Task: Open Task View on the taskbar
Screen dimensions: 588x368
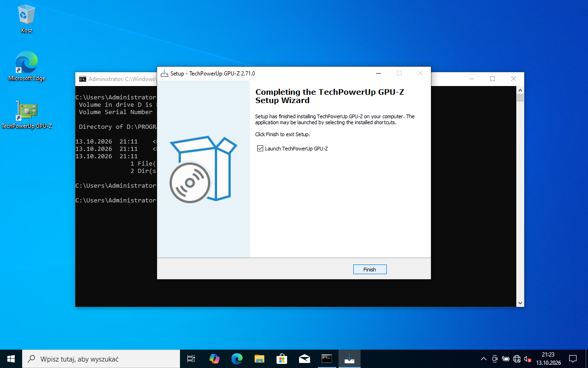Action: [x=191, y=359]
